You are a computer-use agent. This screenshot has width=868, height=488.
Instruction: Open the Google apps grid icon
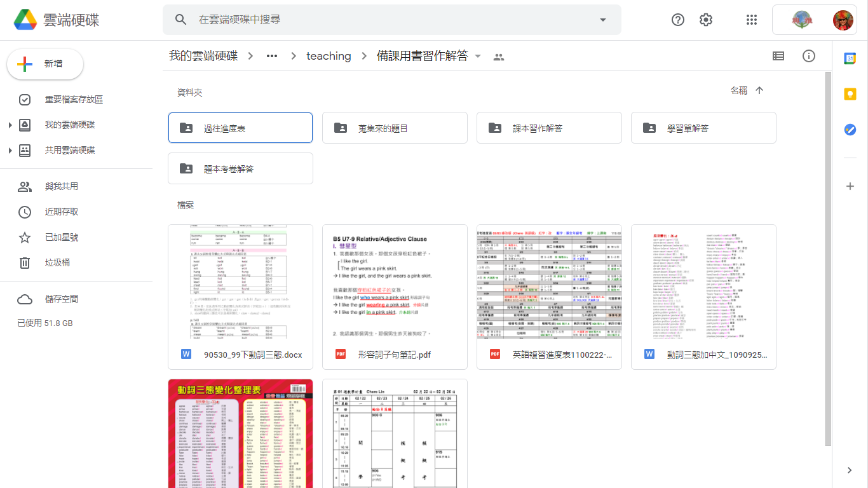pos(752,20)
